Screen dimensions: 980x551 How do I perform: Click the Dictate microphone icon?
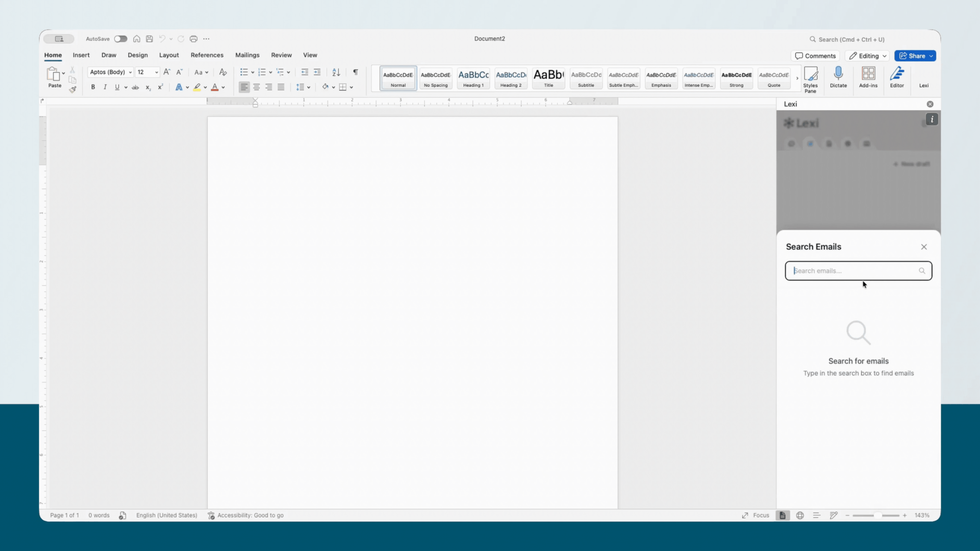(x=838, y=74)
